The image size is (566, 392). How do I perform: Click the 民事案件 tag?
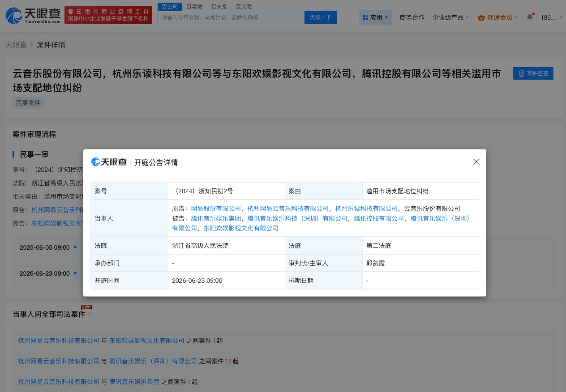pos(28,103)
